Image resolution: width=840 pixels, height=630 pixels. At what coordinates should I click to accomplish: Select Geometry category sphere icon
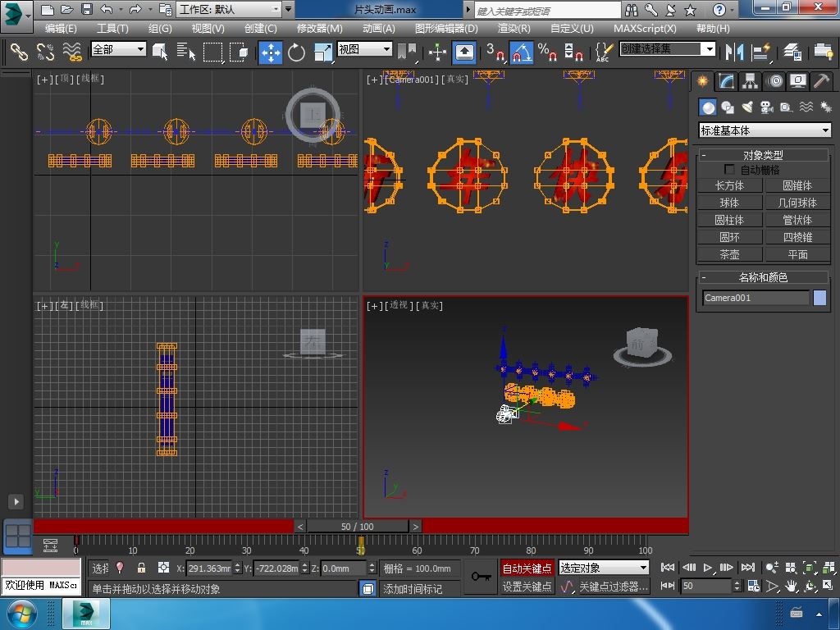[x=708, y=107]
